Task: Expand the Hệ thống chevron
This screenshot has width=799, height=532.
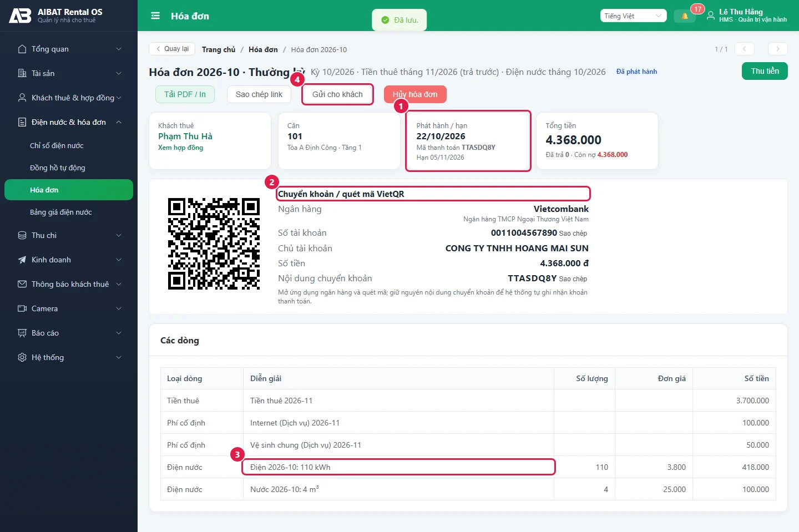Action: tap(119, 357)
